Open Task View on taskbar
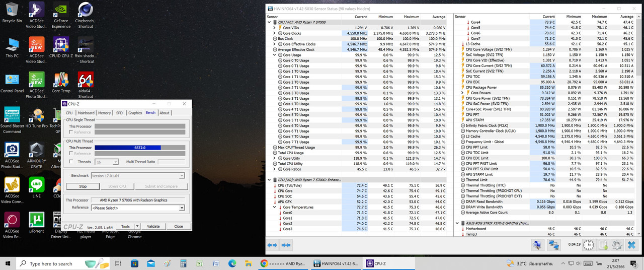The height and width of the screenshot is (270, 644). point(118,263)
